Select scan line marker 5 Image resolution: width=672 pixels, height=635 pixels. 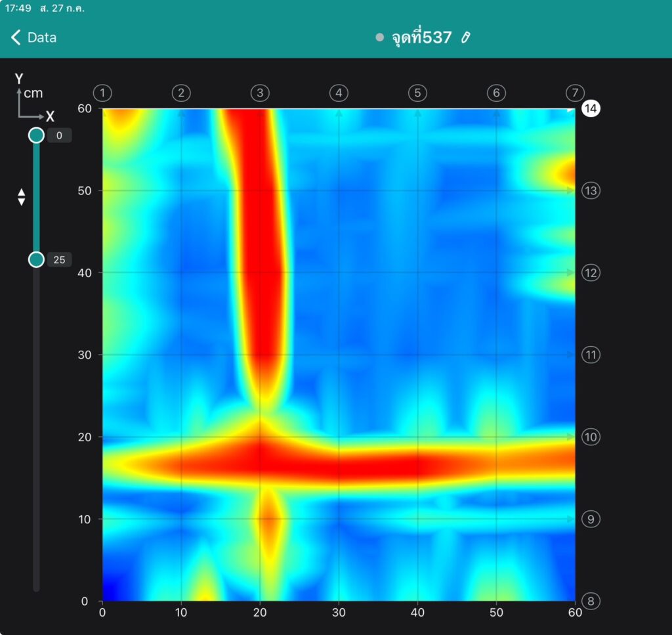point(417,93)
